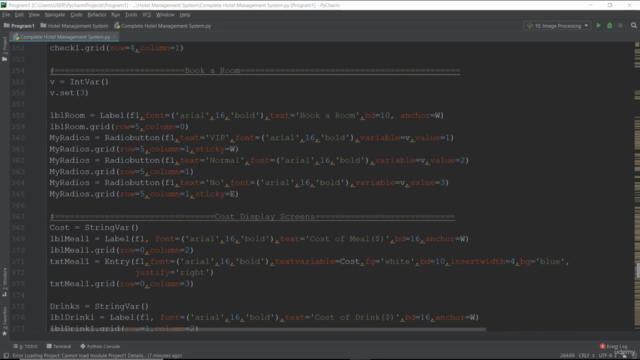Click Hotel Management System folder breadcrumb
The height and width of the screenshot is (360, 640).
click(74, 26)
